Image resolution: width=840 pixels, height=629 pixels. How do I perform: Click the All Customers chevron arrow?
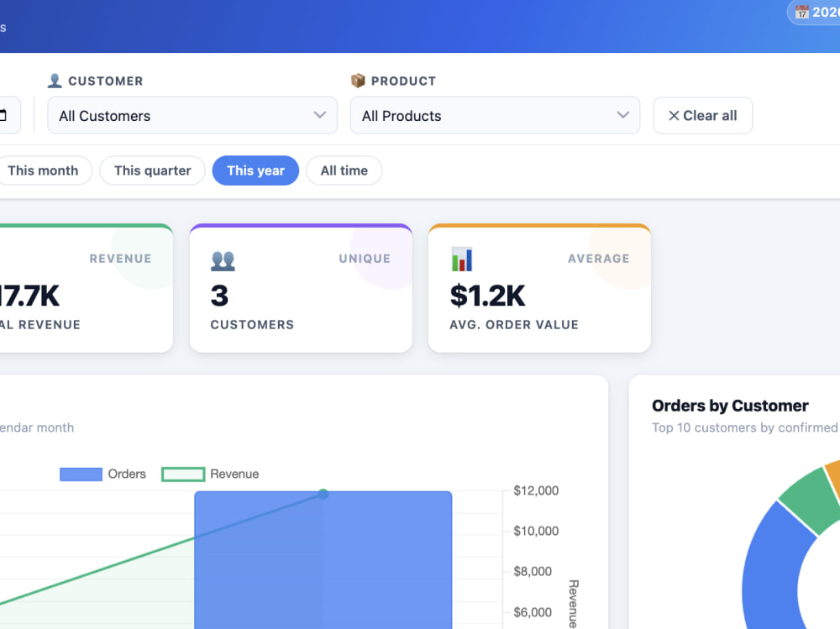pyautogui.click(x=320, y=115)
